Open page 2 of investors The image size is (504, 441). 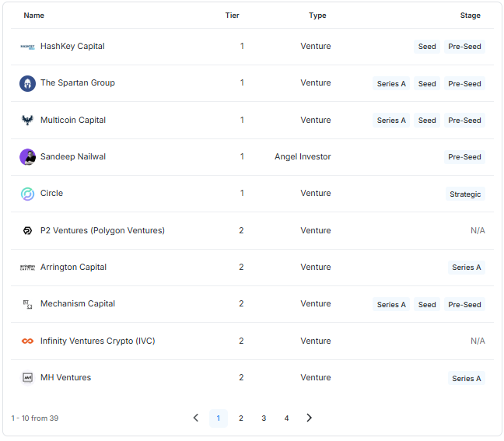(x=241, y=418)
